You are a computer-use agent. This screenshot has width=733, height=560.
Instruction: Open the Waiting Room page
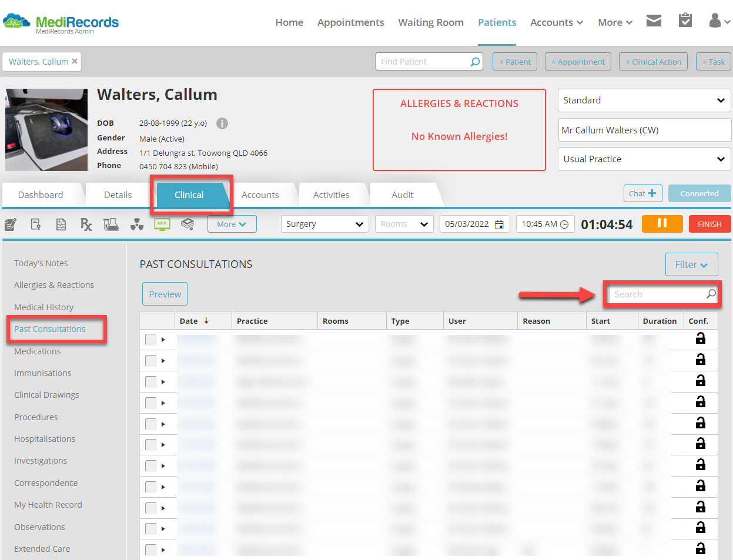click(x=431, y=22)
